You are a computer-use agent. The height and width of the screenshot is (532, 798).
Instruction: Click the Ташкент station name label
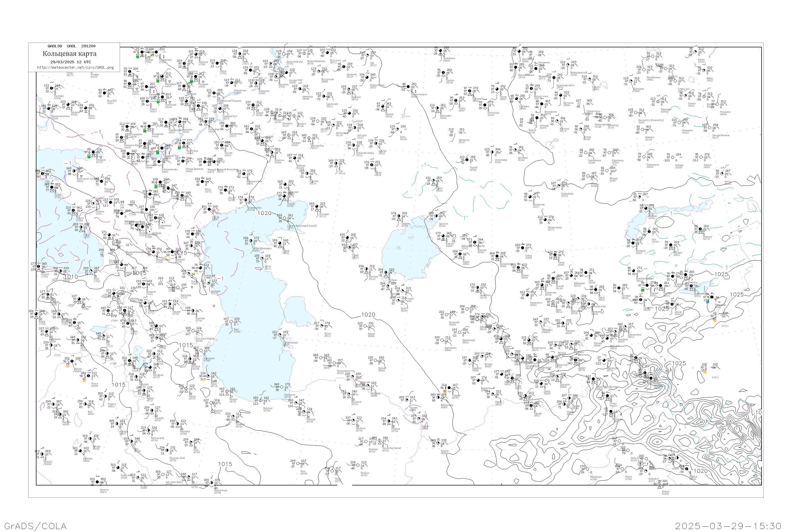[570, 331]
